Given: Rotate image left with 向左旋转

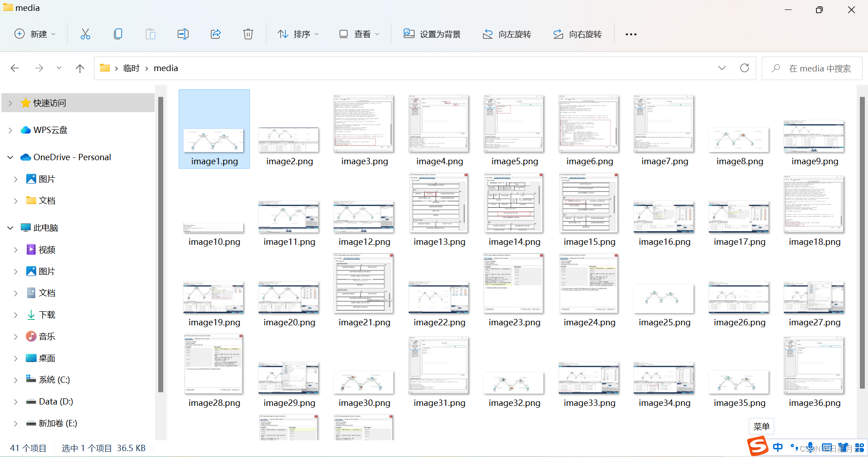Looking at the screenshot, I should click(507, 34).
